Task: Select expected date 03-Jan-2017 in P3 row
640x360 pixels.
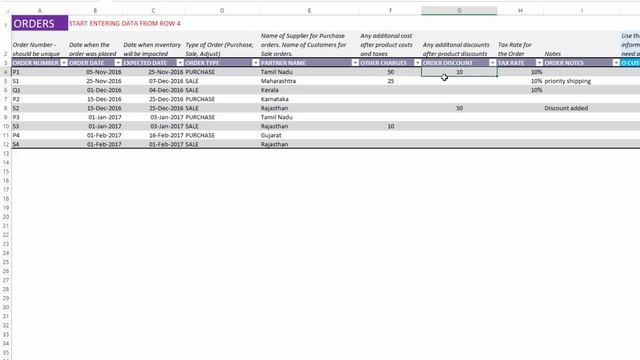Action: pos(153,117)
